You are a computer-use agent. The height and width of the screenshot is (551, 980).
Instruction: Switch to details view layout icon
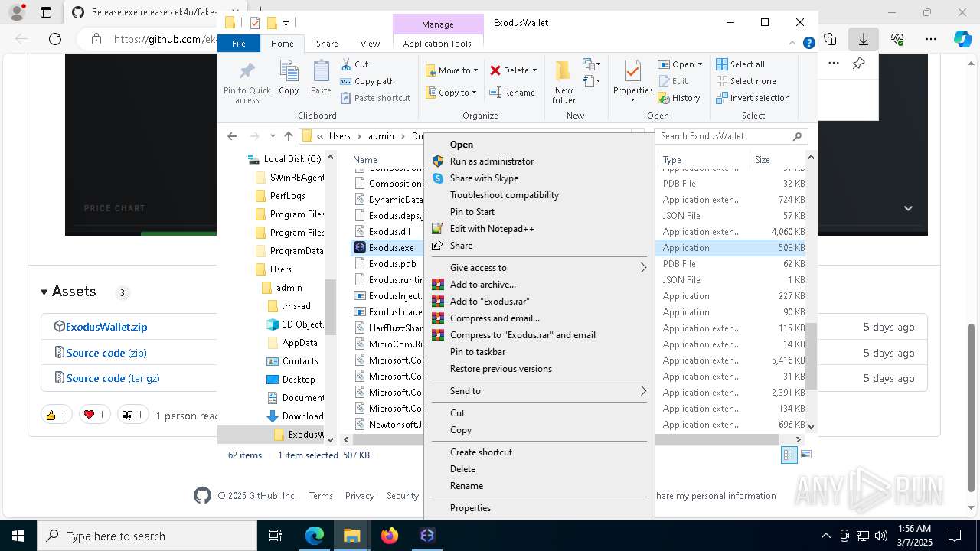click(x=789, y=455)
